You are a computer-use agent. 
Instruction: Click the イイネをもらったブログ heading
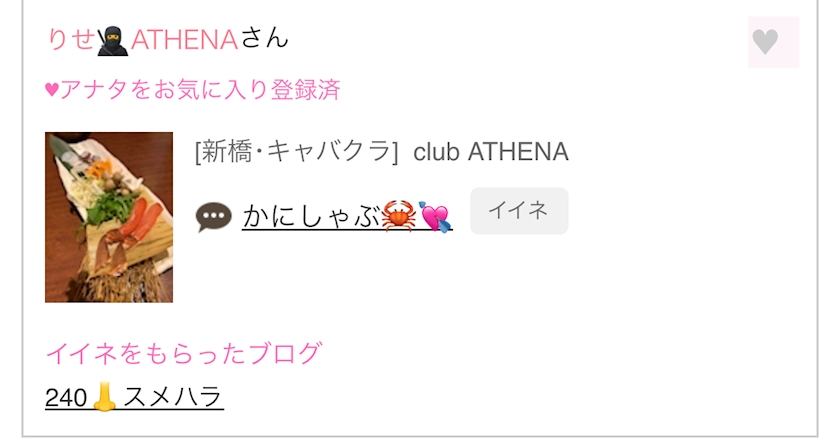tap(184, 353)
